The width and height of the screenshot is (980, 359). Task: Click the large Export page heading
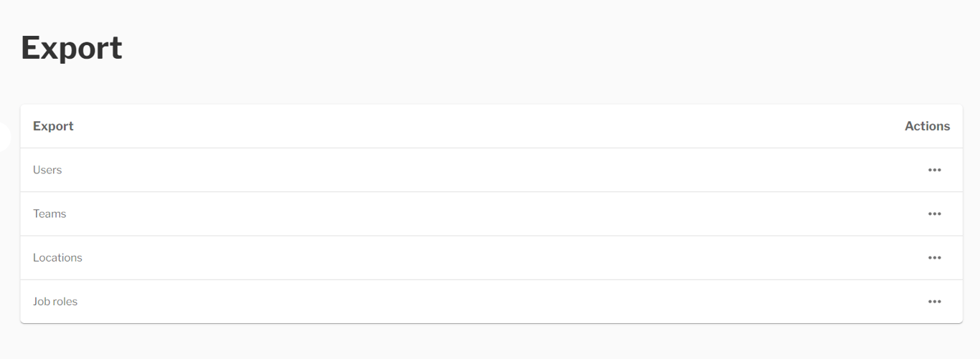click(72, 48)
